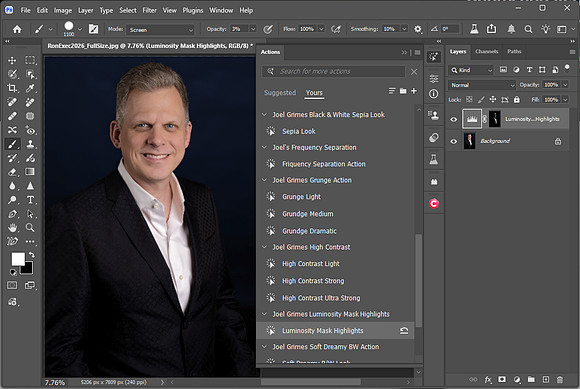Select the Move tool

pos(12,60)
